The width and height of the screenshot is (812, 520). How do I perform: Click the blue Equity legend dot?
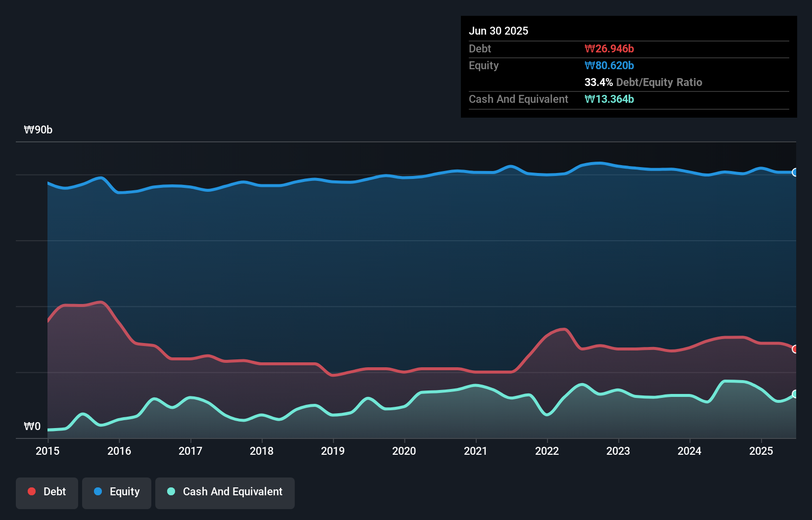[x=98, y=491]
